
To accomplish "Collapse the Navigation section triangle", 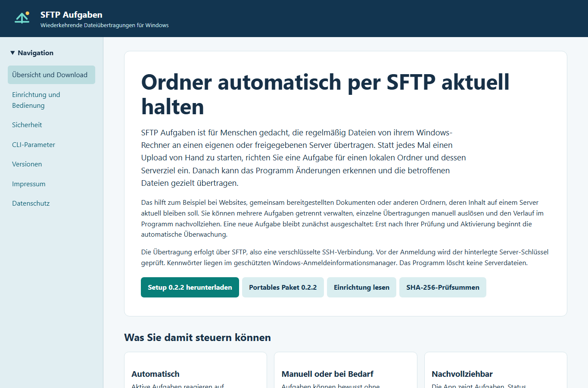I will [13, 53].
